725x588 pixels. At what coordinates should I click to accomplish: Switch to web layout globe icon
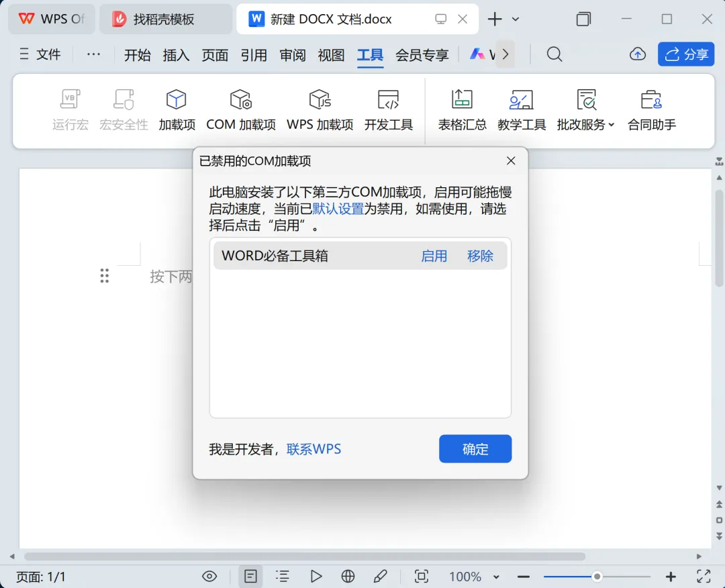click(348, 577)
